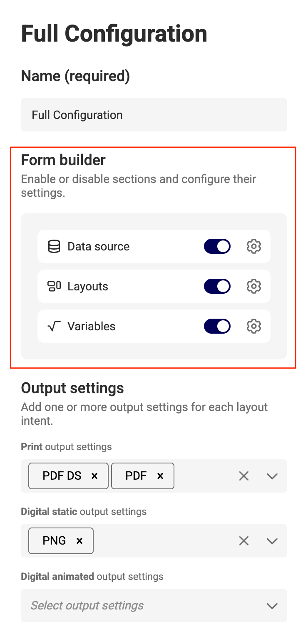Expand Digital static output settings dropdown
The height and width of the screenshot is (644, 303).
(x=272, y=541)
